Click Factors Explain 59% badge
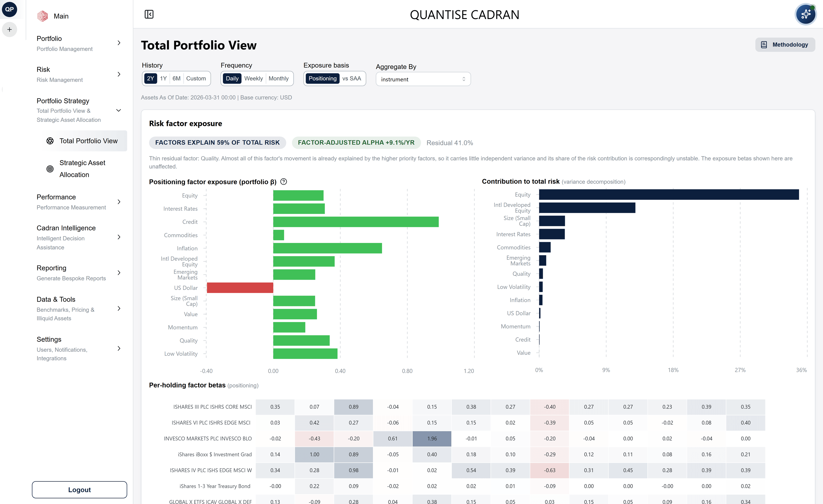 (x=218, y=142)
